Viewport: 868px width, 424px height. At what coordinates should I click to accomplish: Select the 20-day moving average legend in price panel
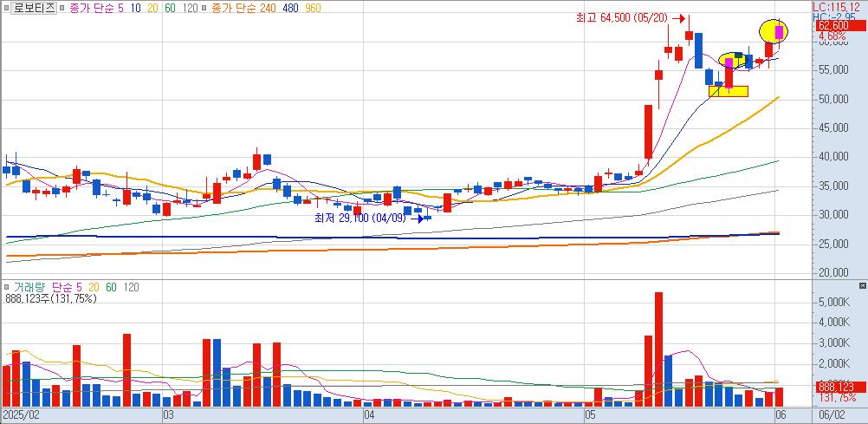(x=153, y=8)
